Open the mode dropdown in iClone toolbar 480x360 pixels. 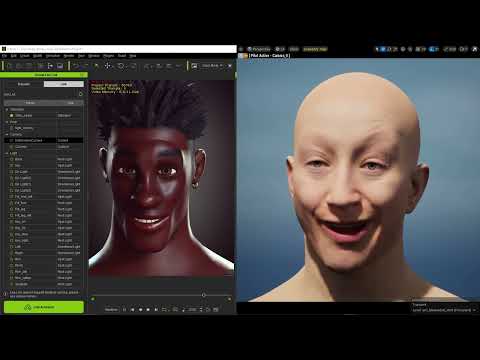pyautogui.click(x=212, y=66)
